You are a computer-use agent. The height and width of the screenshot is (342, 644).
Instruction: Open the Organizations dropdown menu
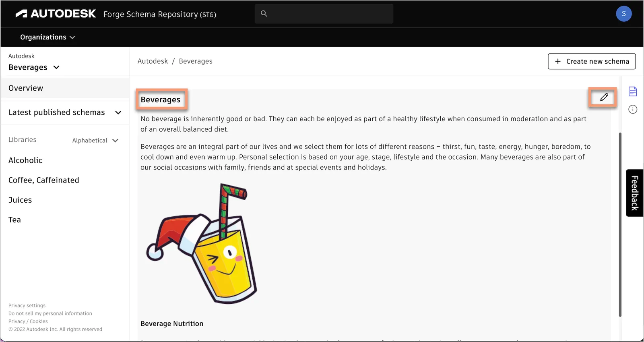[47, 37]
